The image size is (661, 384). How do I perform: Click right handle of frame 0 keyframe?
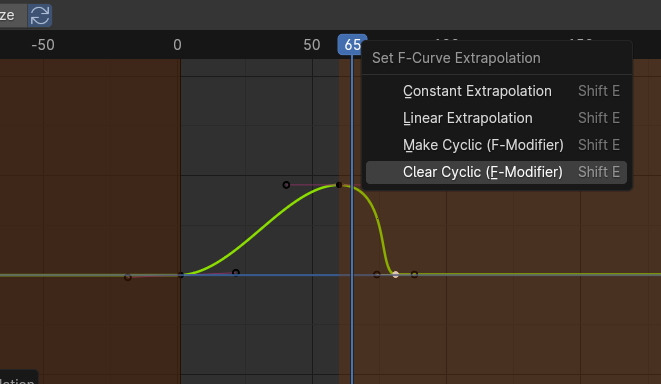[236, 273]
